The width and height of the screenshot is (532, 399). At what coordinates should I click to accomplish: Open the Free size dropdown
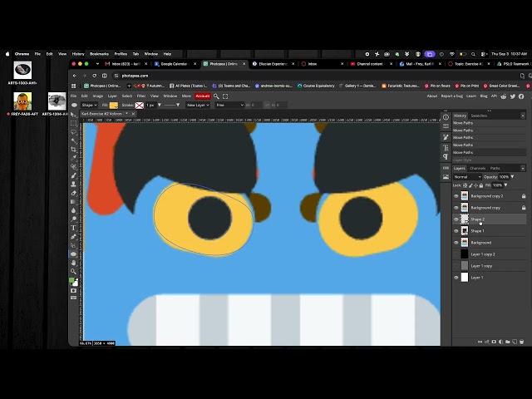(229, 106)
